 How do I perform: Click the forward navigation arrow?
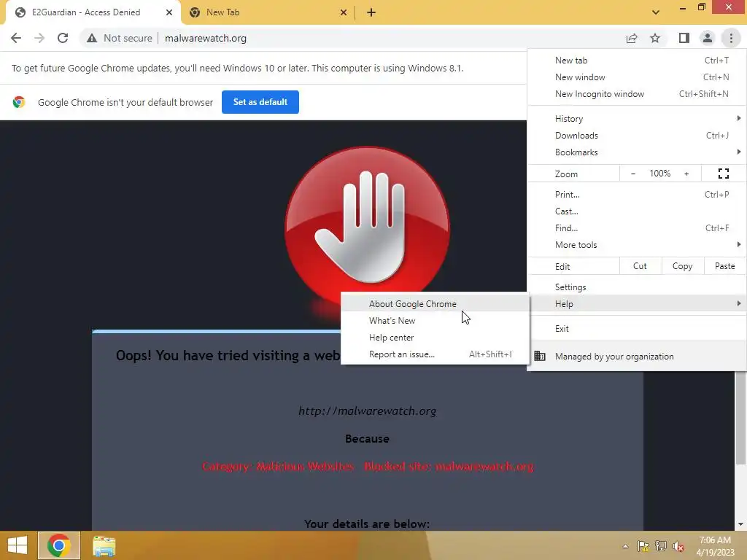[39, 38]
